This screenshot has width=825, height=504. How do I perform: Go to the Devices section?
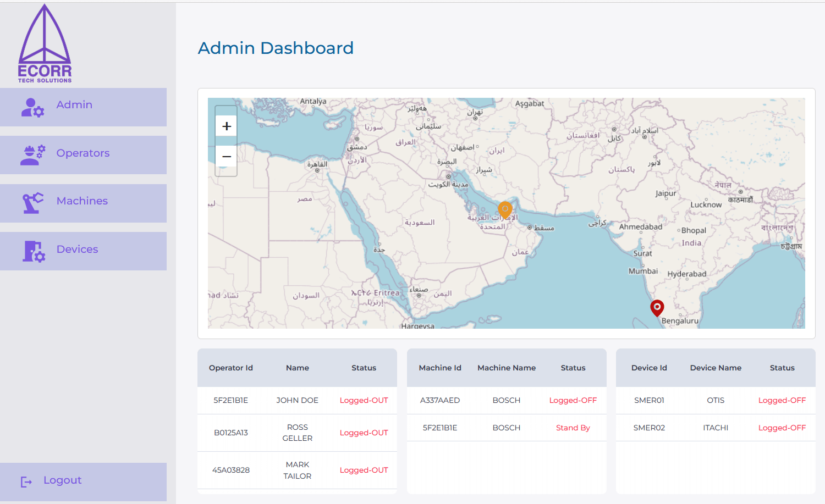coord(77,250)
